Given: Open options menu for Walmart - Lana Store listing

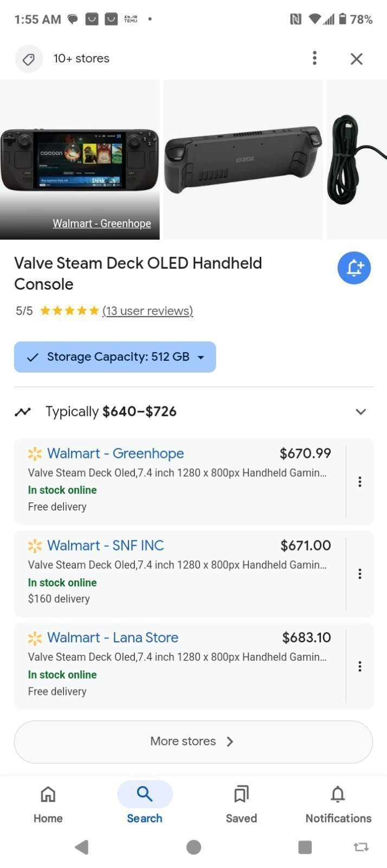Looking at the screenshot, I should [360, 666].
